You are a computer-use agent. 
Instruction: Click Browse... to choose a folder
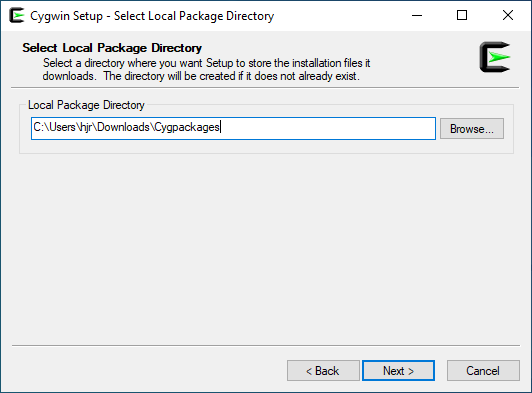pos(472,129)
